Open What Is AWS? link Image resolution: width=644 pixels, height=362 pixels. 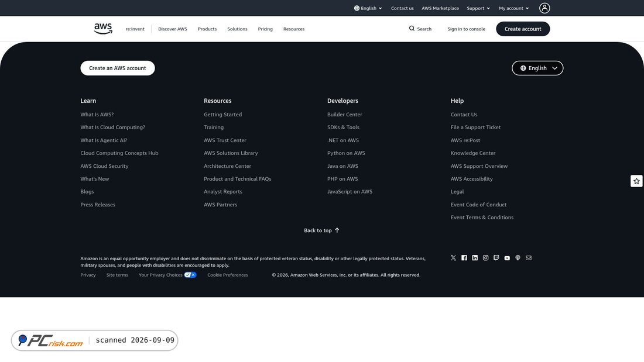tap(97, 115)
